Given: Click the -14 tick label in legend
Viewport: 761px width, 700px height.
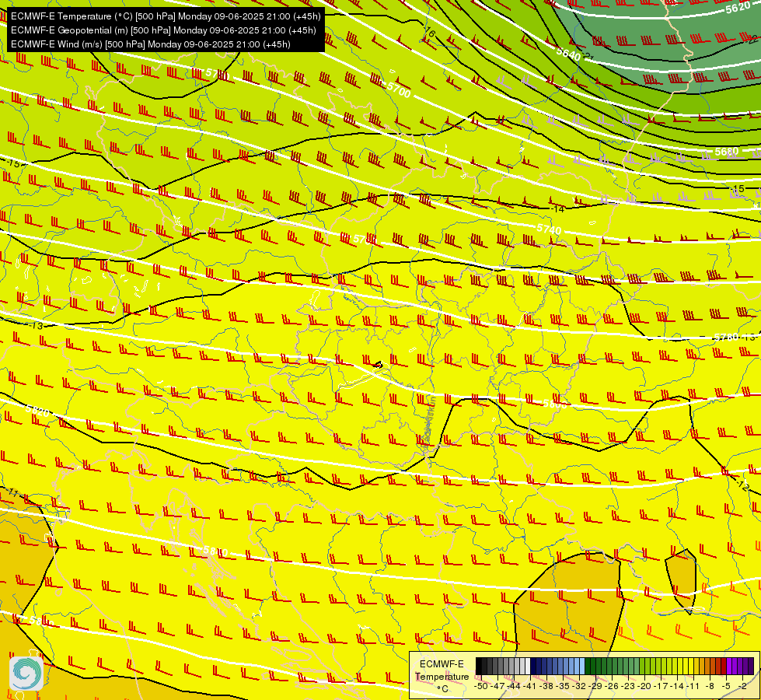Looking at the screenshot, I should click(678, 686).
